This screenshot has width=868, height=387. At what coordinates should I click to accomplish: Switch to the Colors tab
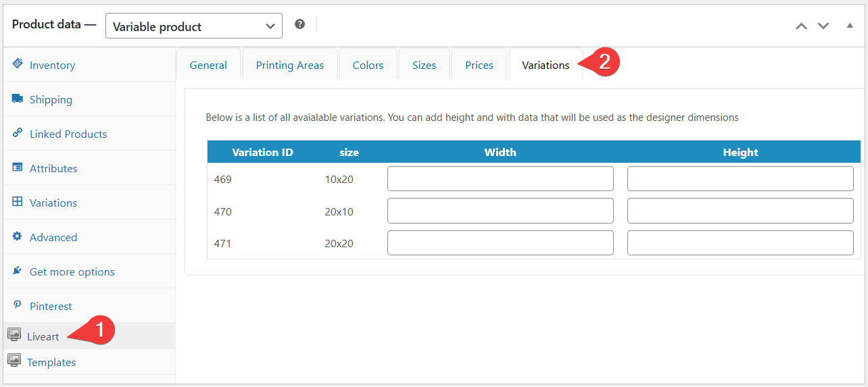tap(368, 66)
